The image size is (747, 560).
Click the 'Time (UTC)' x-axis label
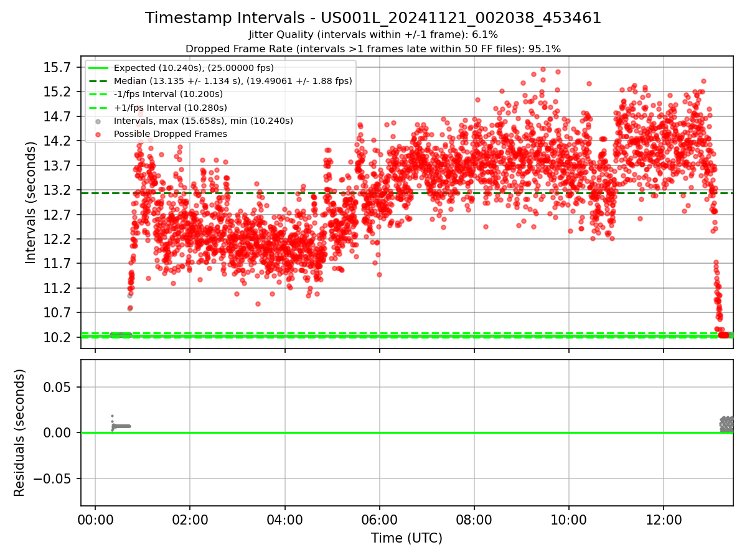(406, 538)
